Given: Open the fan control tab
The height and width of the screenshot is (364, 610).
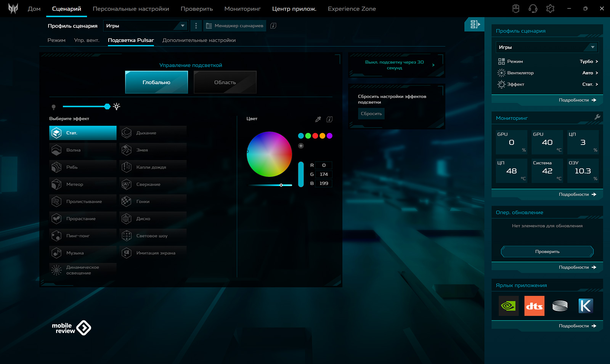Looking at the screenshot, I should coord(87,40).
